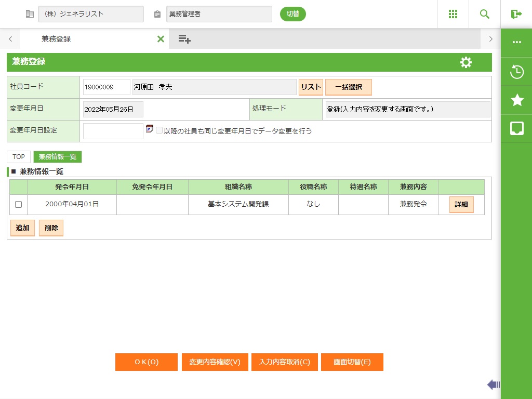Switch to the TOP tab
Screen dimensions: 532x399
tap(19, 157)
